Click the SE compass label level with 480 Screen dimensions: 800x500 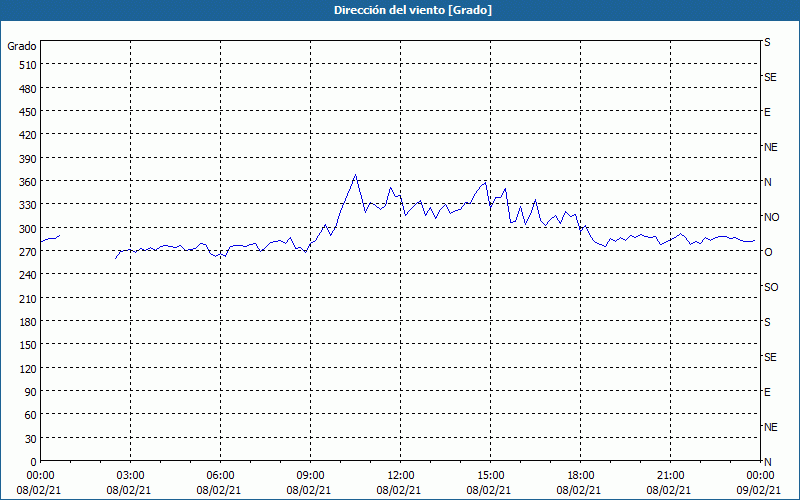pos(770,77)
